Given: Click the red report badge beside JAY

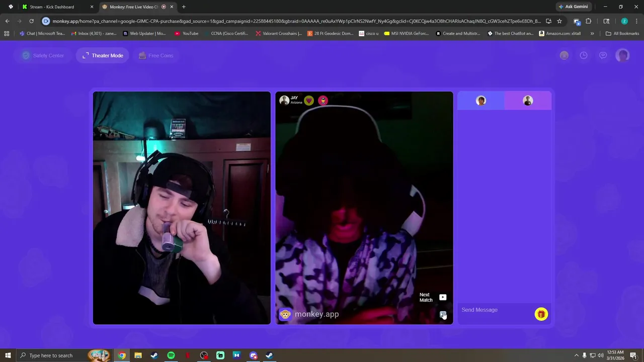Looking at the screenshot, I should coord(323,100).
